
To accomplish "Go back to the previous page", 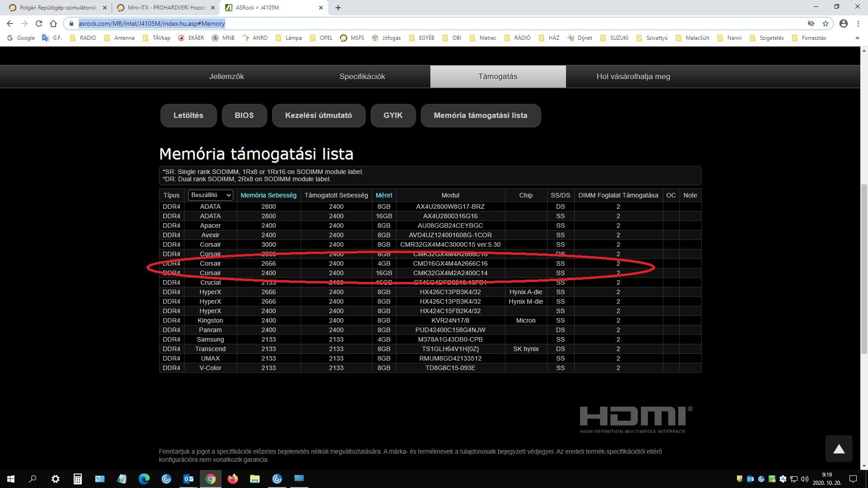I will tap(10, 23).
